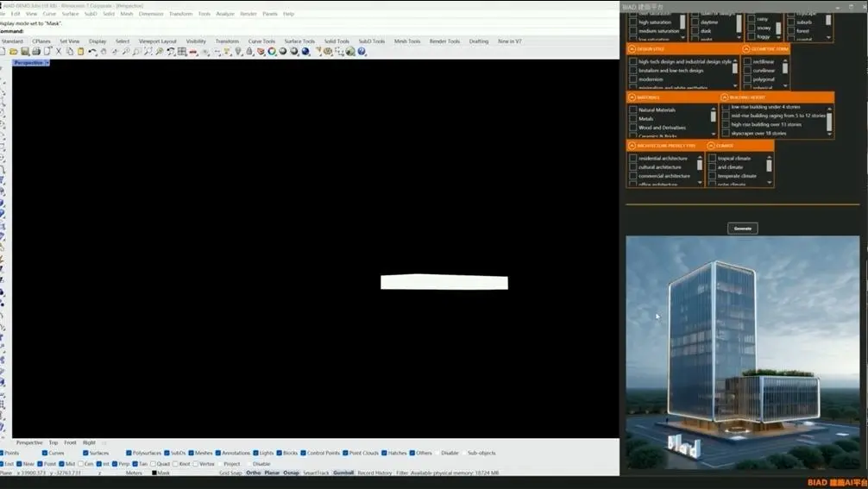Click the color wheel icon in toolbar

(x=272, y=52)
